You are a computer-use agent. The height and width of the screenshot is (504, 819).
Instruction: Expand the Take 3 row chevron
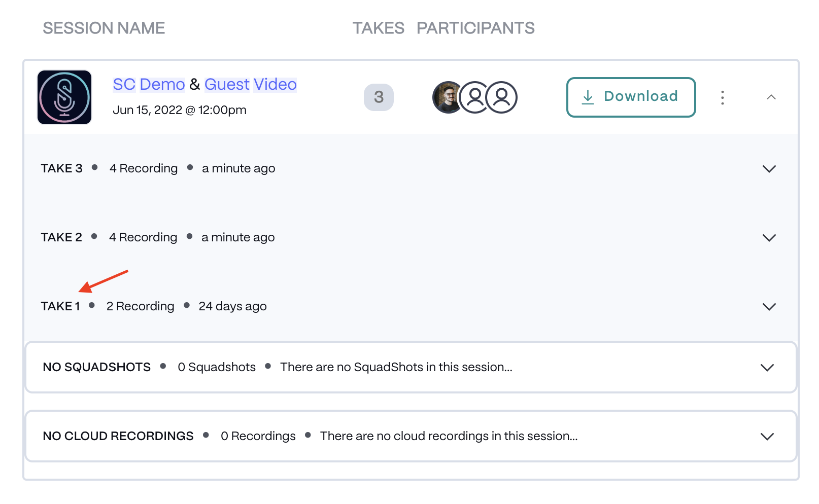(769, 169)
